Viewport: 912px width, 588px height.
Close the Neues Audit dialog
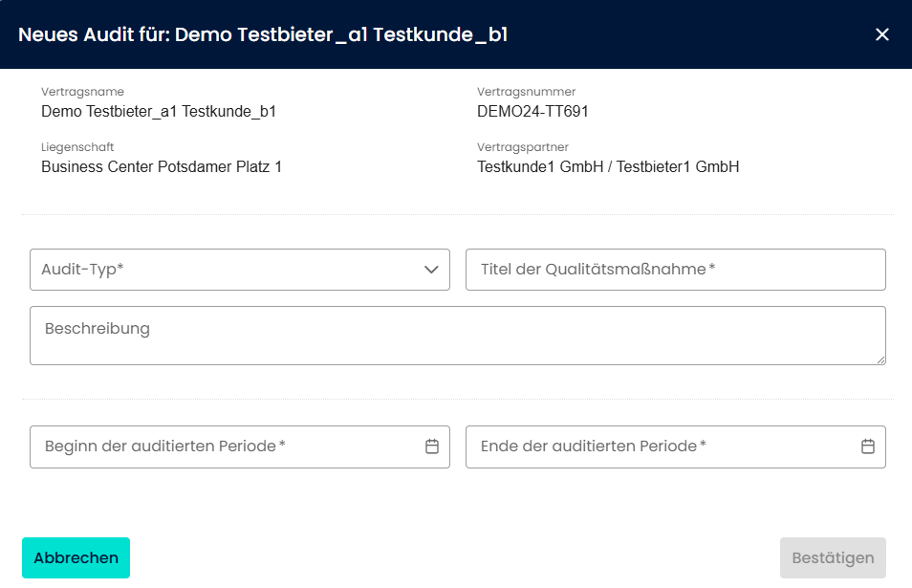(881, 34)
